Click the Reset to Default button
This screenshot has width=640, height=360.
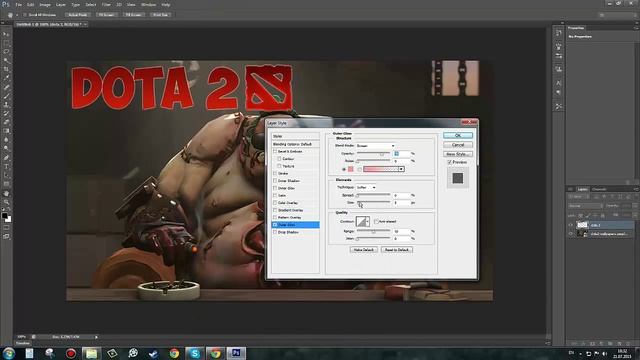coord(397,250)
